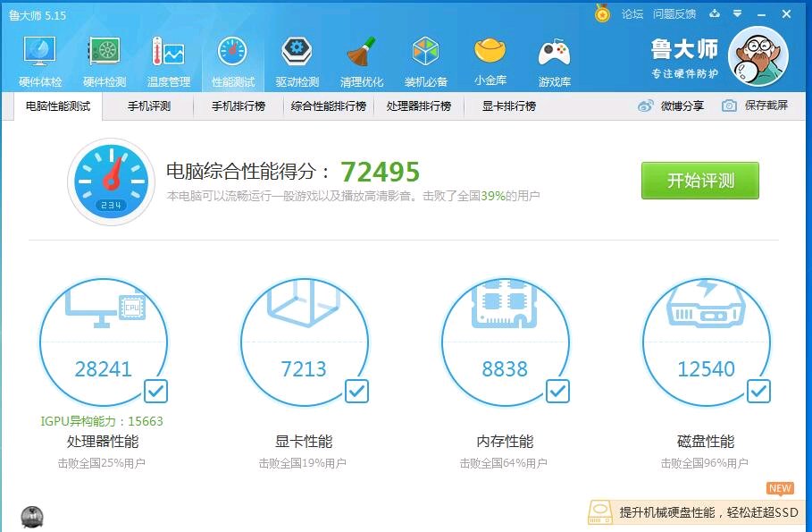Uncheck the 磁盘性能 test checkbox

tap(758, 391)
